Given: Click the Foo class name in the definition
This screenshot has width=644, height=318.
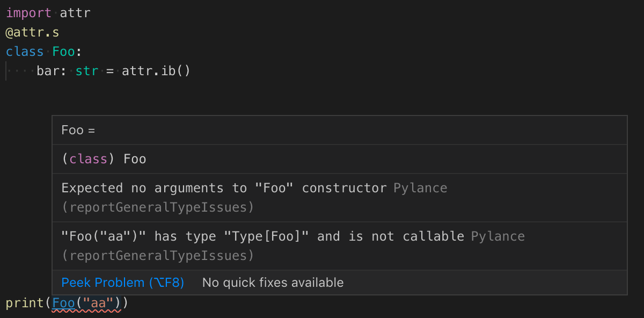Looking at the screenshot, I should (x=63, y=52).
